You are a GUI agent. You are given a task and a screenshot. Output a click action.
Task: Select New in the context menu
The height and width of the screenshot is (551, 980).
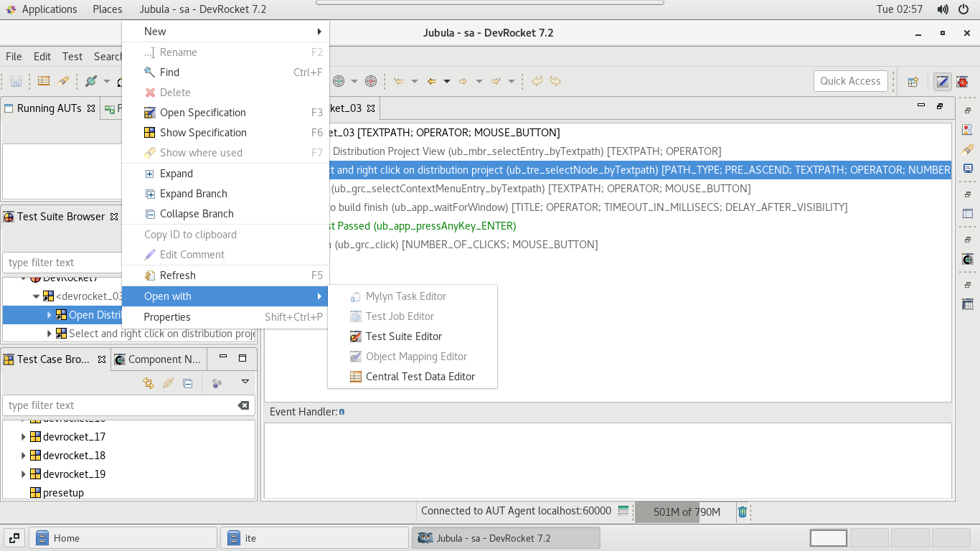click(225, 32)
